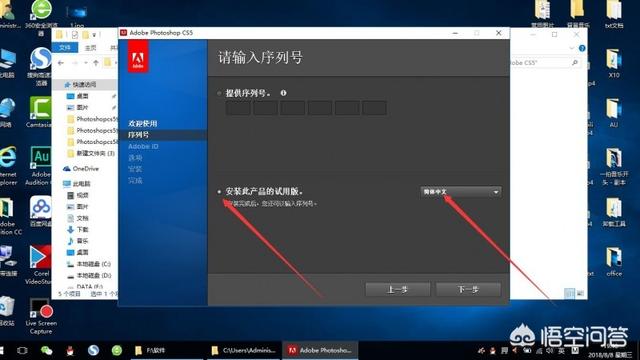Select 音乐 under 此电脑

(78, 241)
